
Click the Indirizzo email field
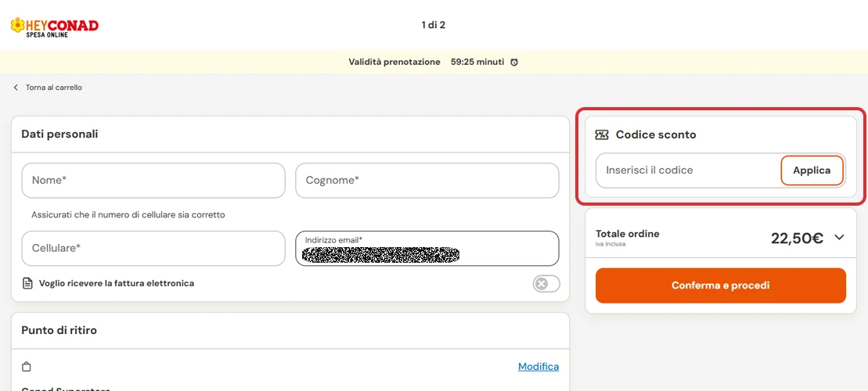427,249
